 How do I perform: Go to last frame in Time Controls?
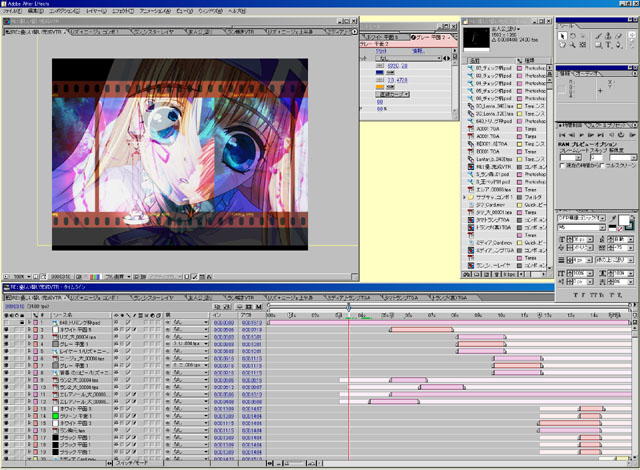tap(600, 135)
